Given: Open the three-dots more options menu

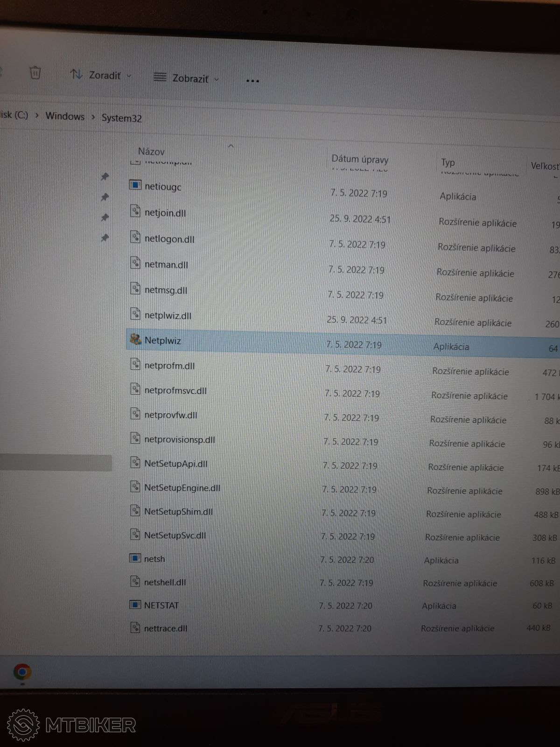Looking at the screenshot, I should (x=252, y=81).
